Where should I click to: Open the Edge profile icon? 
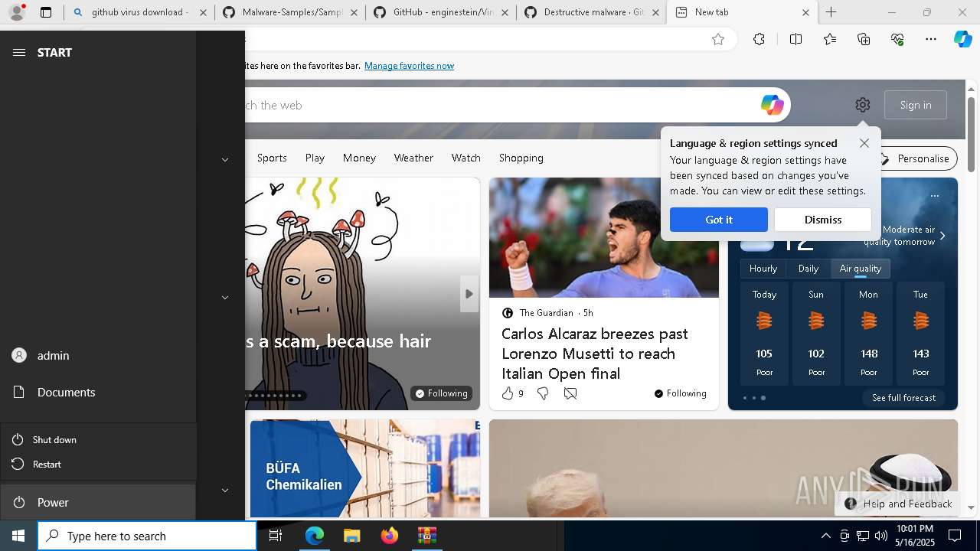point(17,11)
